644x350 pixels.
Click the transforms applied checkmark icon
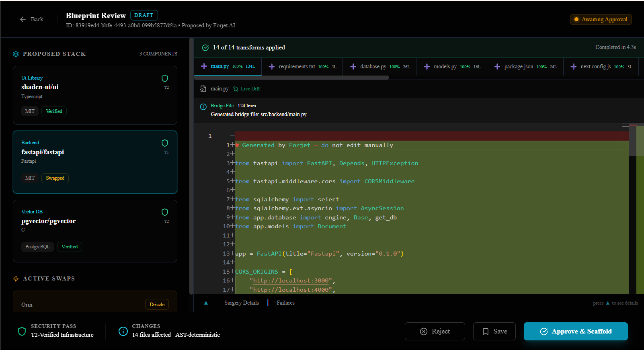205,47
